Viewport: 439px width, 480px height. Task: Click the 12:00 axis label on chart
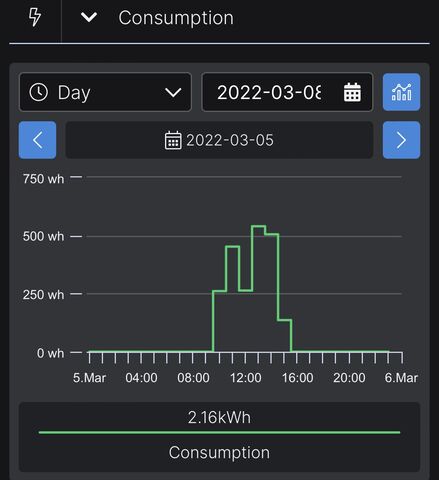(x=246, y=378)
